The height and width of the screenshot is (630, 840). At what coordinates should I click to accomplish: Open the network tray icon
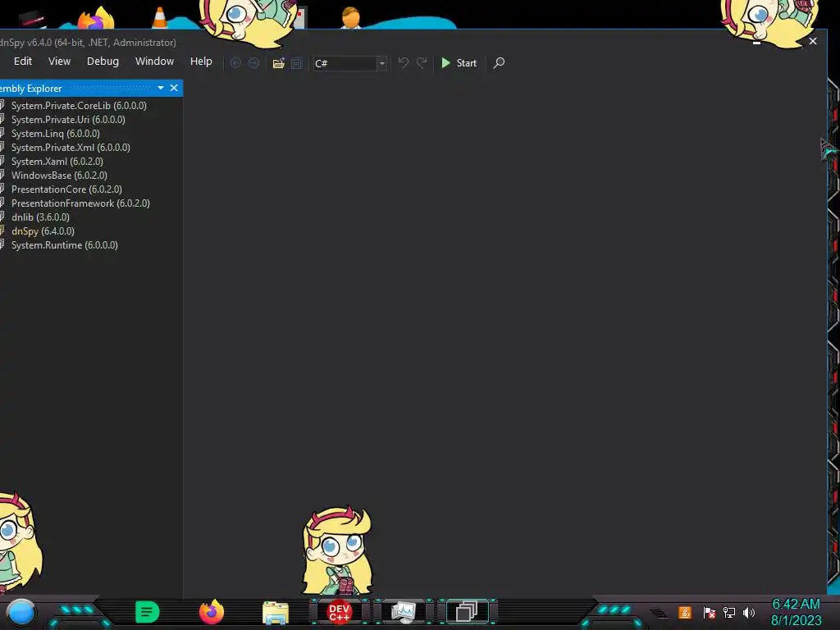point(729,612)
